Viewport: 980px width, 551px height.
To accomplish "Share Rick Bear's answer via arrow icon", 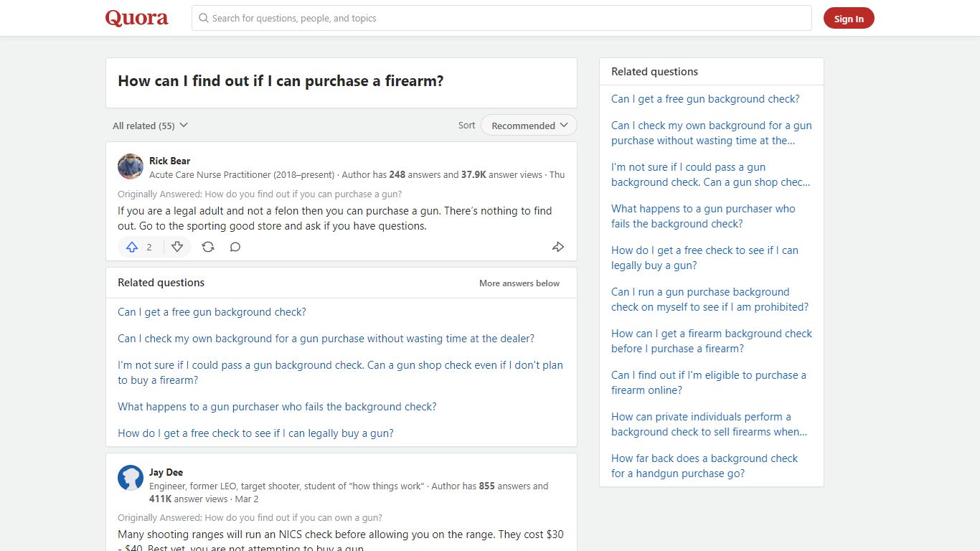I will 558,247.
